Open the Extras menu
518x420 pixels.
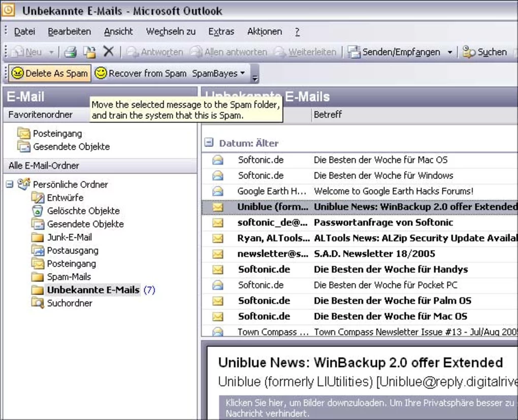pyautogui.click(x=221, y=31)
